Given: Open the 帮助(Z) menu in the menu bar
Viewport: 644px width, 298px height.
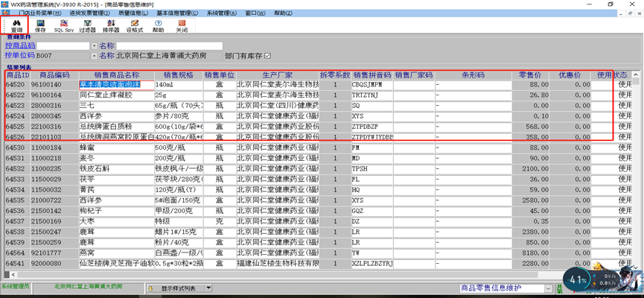Looking at the screenshot, I should [x=284, y=13].
